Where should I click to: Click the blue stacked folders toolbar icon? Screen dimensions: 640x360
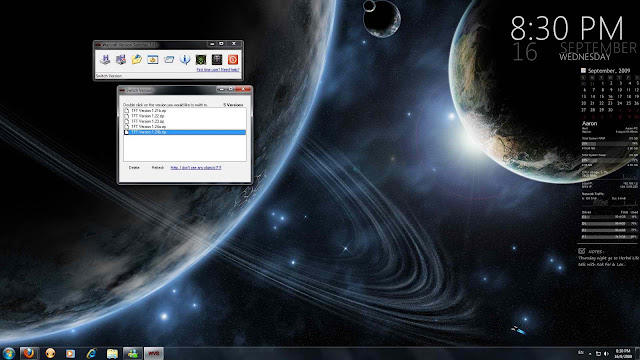point(169,60)
